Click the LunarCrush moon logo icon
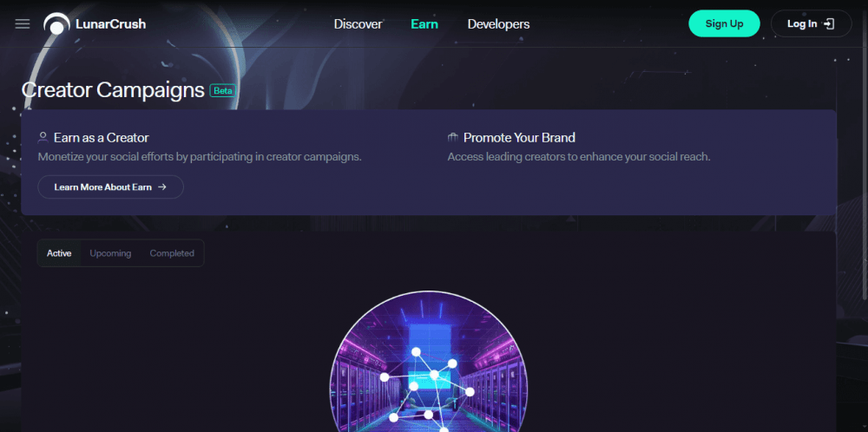Viewport: 868px width, 432px height. point(56,23)
